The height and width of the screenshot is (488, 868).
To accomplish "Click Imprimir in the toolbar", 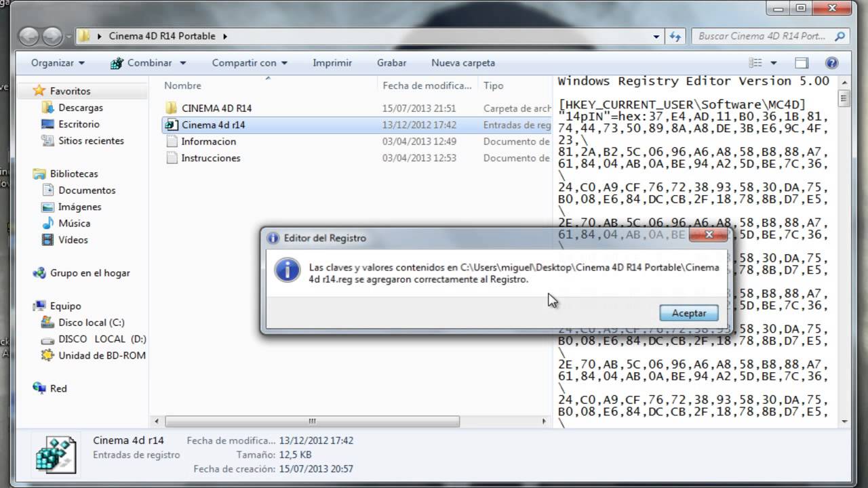I will [x=332, y=62].
